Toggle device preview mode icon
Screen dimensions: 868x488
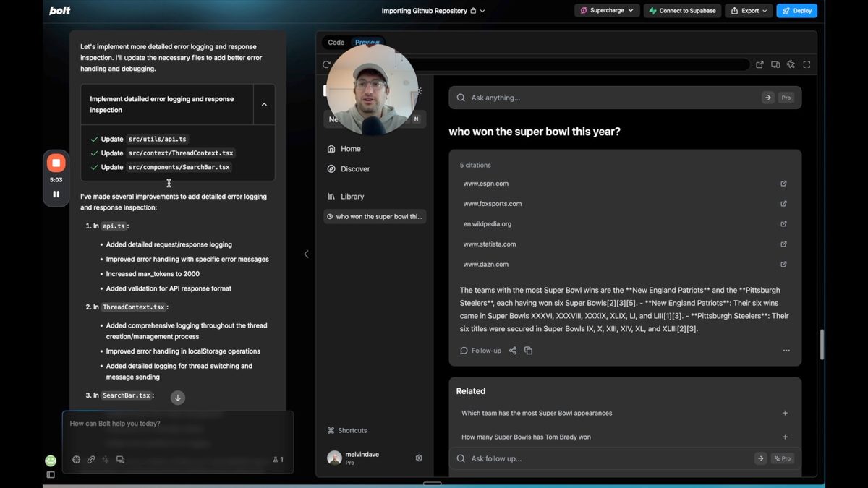click(x=775, y=64)
